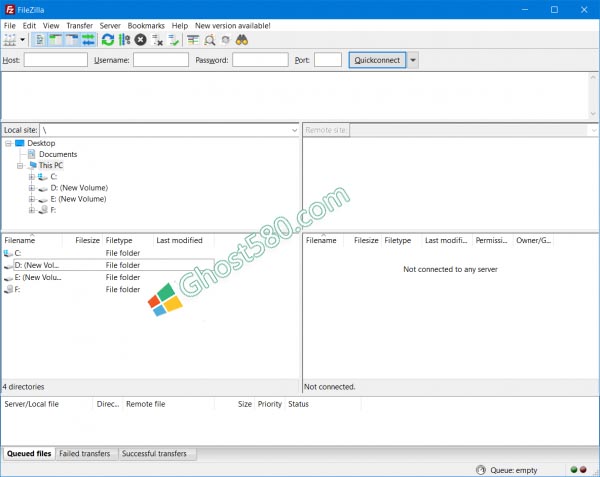This screenshot has height=477, width=600.
Task: Sort remote list by Owner/G.. column
Action: click(533, 241)
